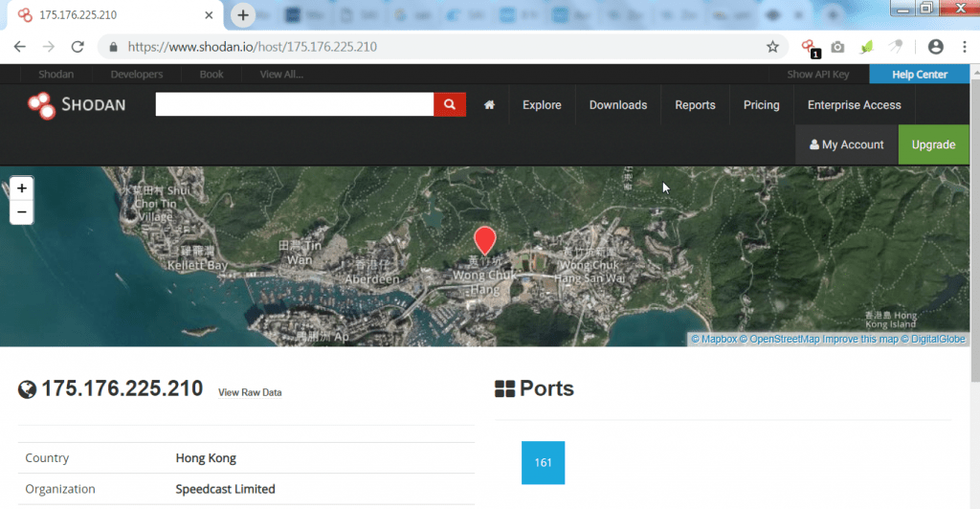Image resolution: width=980 pixels, height=509 pixels.
Task: Click the port 161 box
Action: click(x=544, y=463)
